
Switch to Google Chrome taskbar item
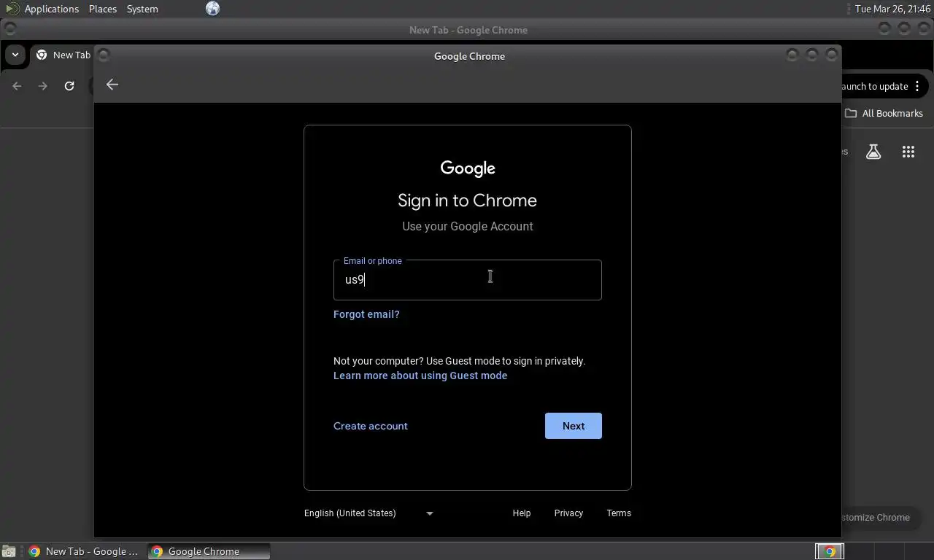click(x=209, y=551)
